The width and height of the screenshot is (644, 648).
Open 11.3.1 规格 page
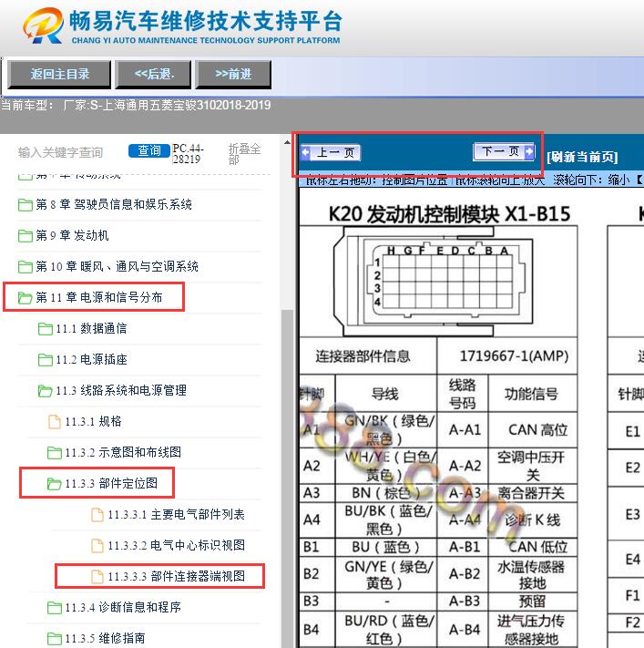pyautogui.click(x=93, y=422)
